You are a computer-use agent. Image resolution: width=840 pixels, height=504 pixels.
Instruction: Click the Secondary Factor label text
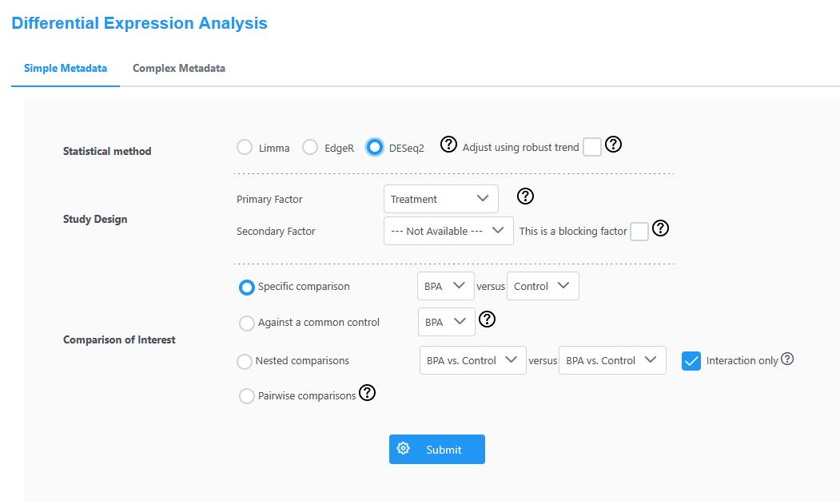pos(276,232)
